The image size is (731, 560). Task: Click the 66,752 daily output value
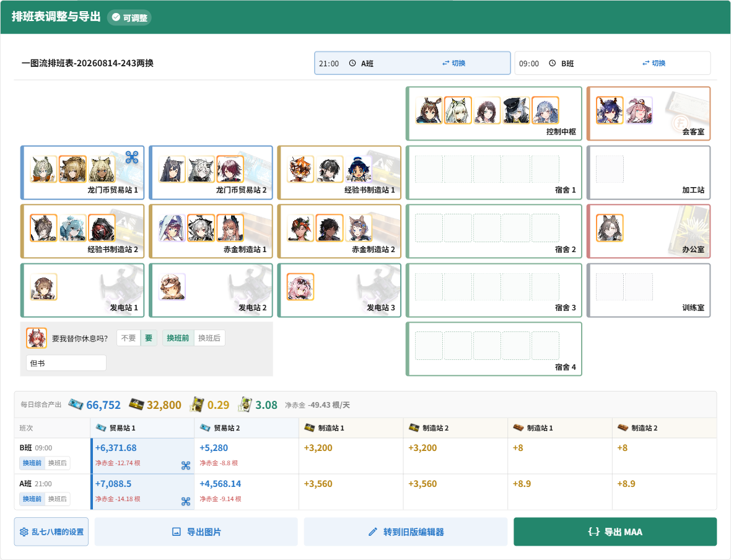(103, 405)
